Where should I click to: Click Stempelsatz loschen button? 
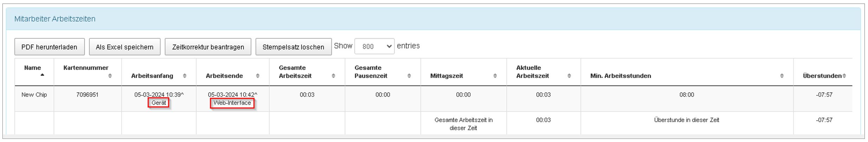coord(293,47)
